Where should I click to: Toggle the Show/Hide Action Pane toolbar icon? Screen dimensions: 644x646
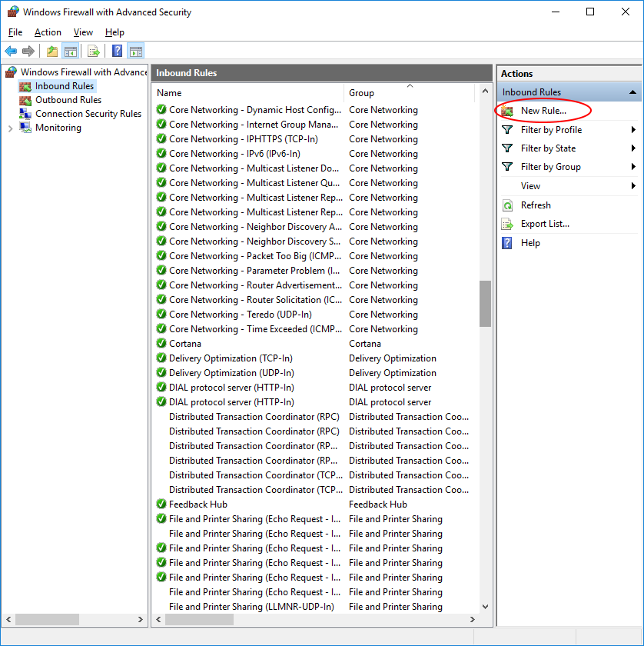136,52
